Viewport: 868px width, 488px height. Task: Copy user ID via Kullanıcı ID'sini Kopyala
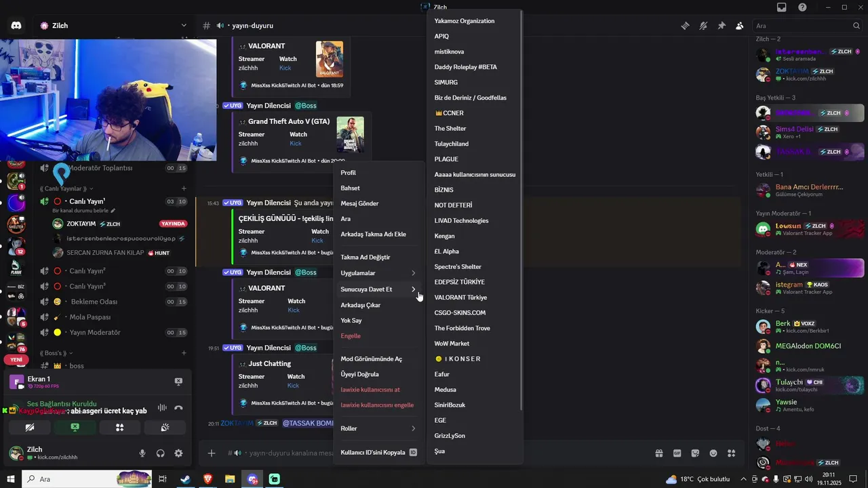(378, 452)
